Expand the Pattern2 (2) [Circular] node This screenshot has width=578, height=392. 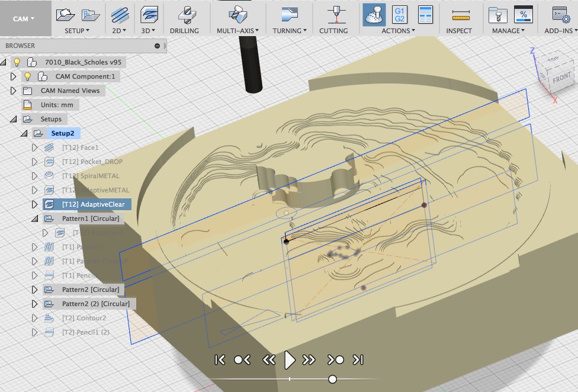(x=34, y=304)
